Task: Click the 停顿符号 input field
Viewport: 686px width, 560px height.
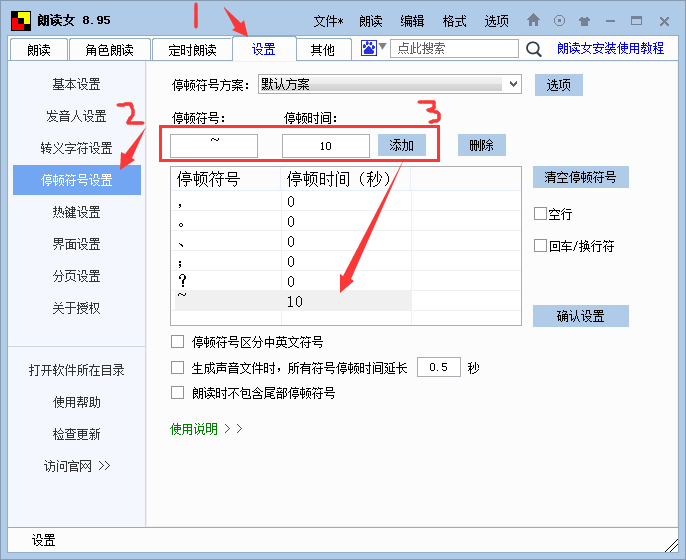Action: coord(214,146)
